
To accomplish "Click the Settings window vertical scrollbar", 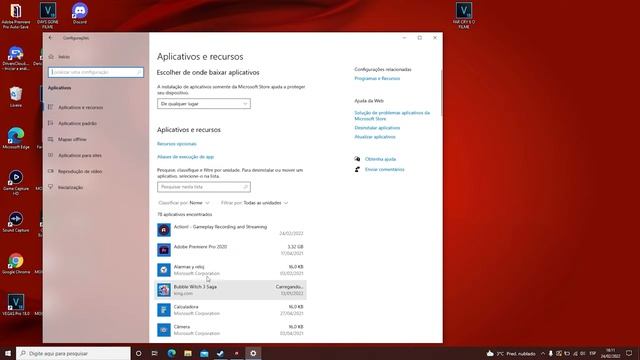I will point(441,94).
